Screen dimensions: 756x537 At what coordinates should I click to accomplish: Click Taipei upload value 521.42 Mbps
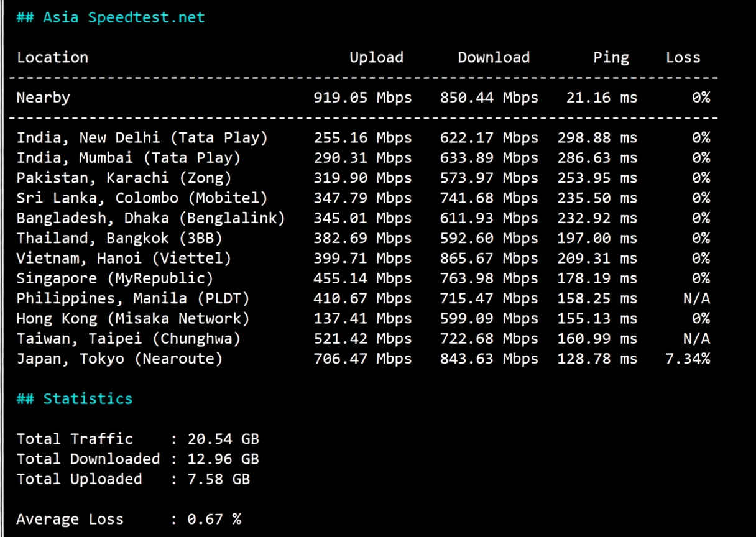coord(362,339)
